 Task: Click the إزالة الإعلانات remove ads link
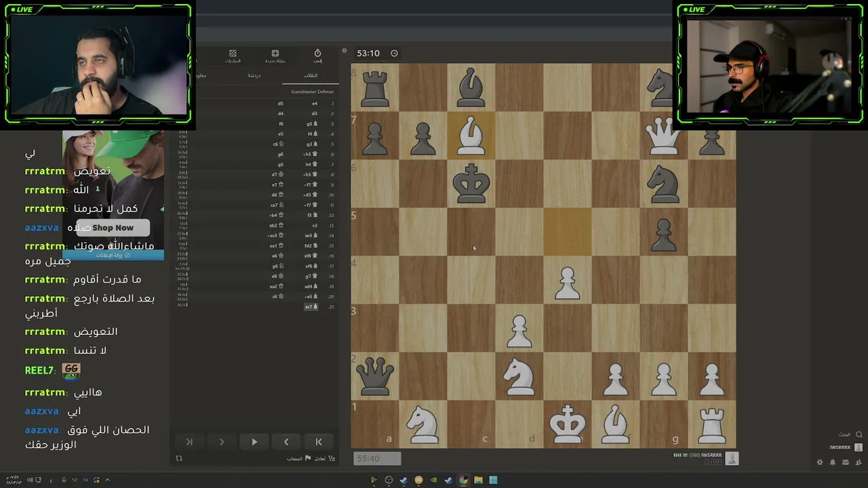pos(113,255)
